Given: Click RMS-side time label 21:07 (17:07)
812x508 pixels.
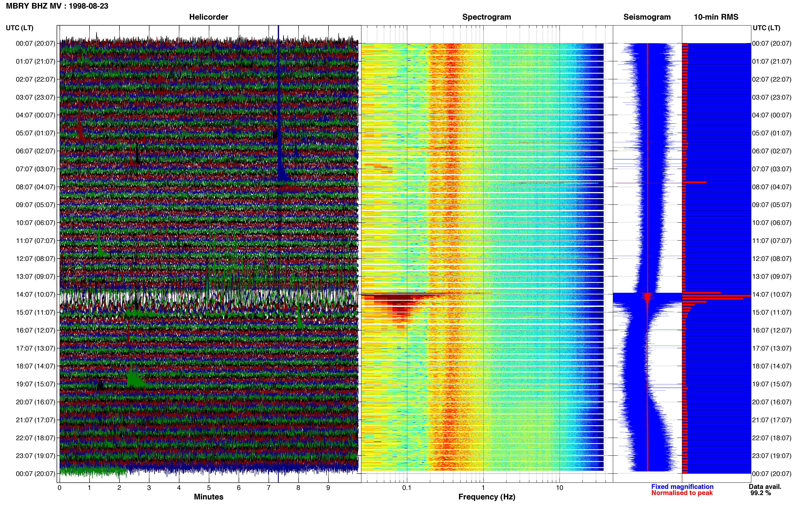Looking at the screenshot, I should coord(772,420).
